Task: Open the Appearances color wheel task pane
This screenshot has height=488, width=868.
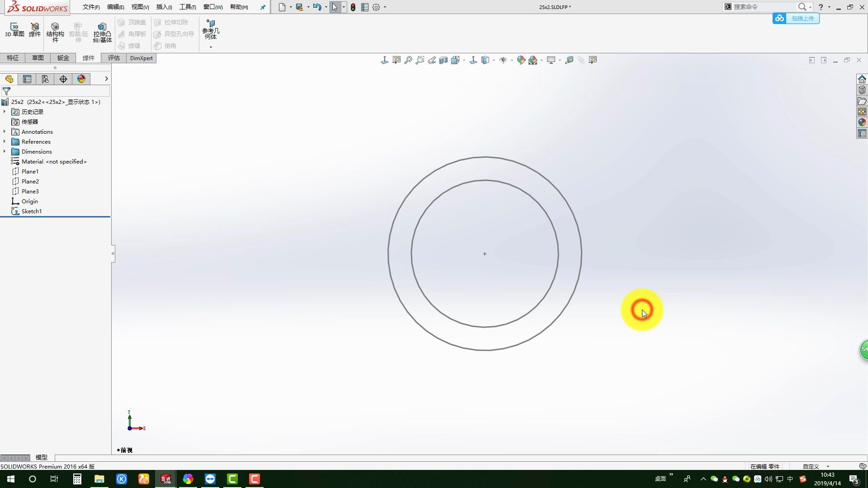Action: tap(862, 122)
